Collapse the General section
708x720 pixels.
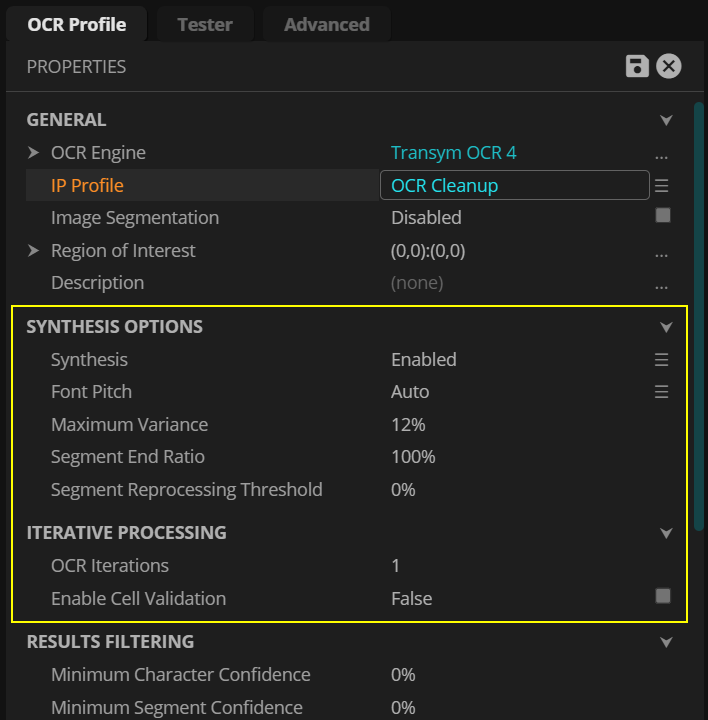667,121
